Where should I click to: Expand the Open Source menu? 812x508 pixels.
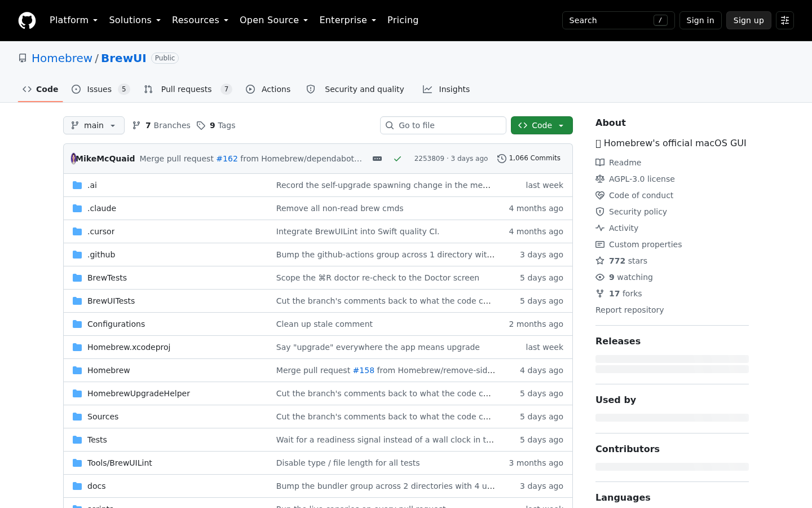(273, 20)
